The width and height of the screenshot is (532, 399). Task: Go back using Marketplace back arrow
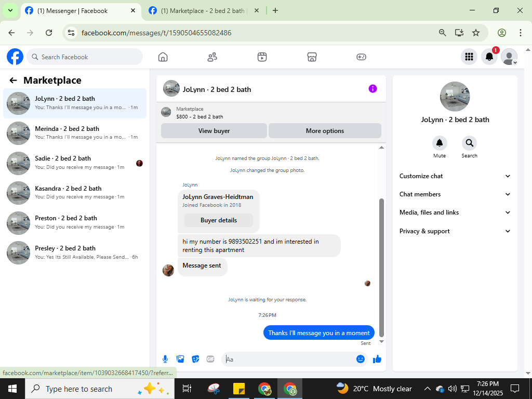click(x=13, y=81)
